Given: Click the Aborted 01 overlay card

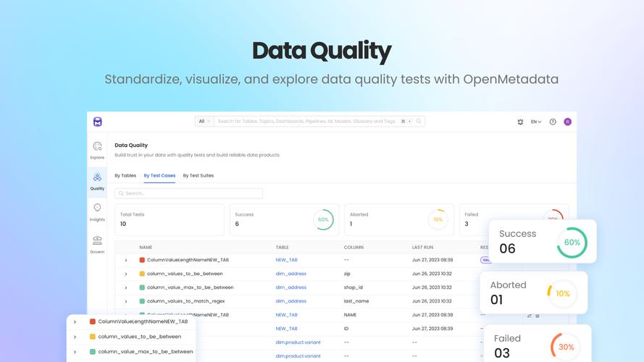Looking at the screenshot, I should pos(533,292).
